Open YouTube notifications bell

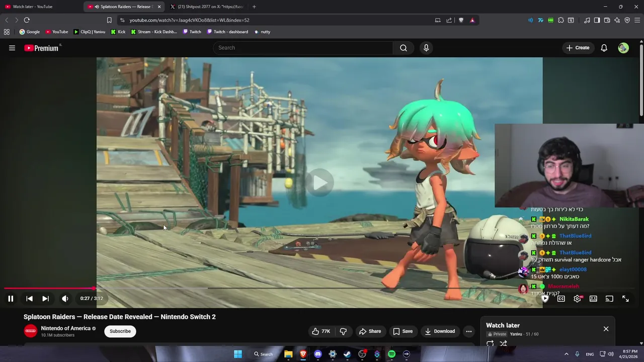(x=604, y=48)
